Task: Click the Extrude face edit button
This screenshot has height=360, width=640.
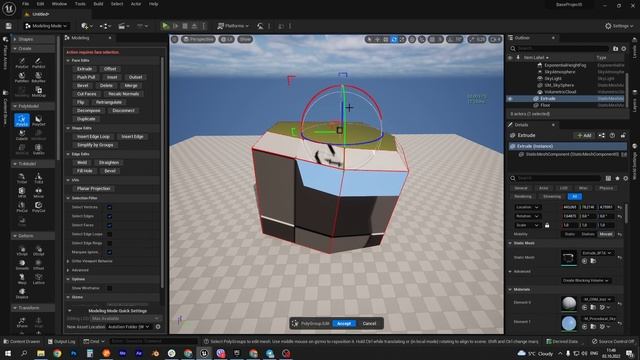Action: [x=84, y=69]
